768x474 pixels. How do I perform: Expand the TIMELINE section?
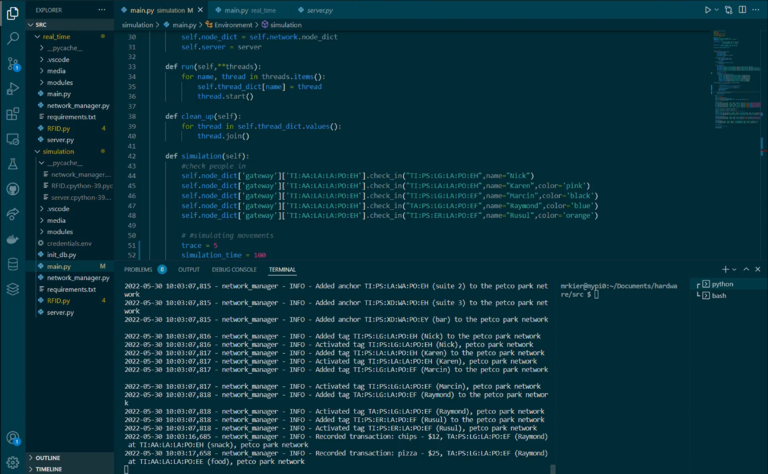(49, 468)
